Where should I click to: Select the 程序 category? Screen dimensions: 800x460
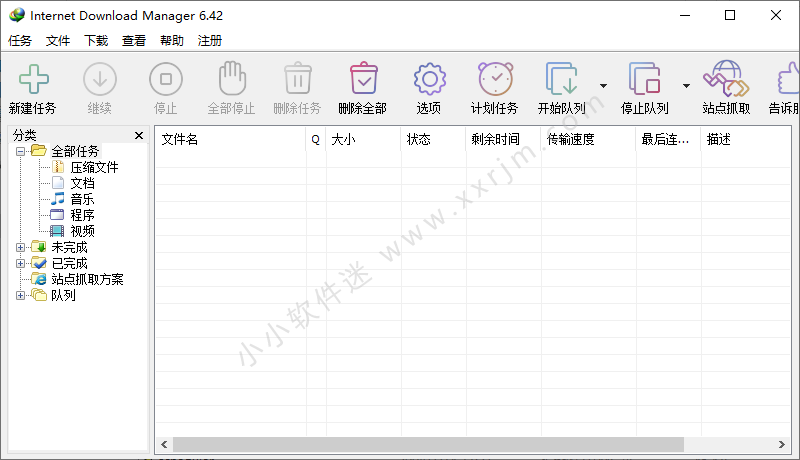pyautogui.click(x=82, y=215)
